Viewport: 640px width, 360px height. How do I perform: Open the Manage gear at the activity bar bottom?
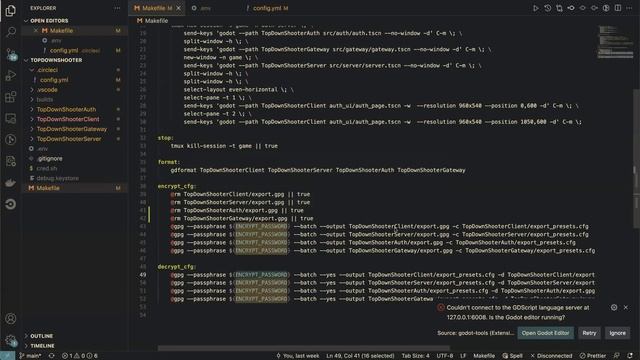[11, 340]
